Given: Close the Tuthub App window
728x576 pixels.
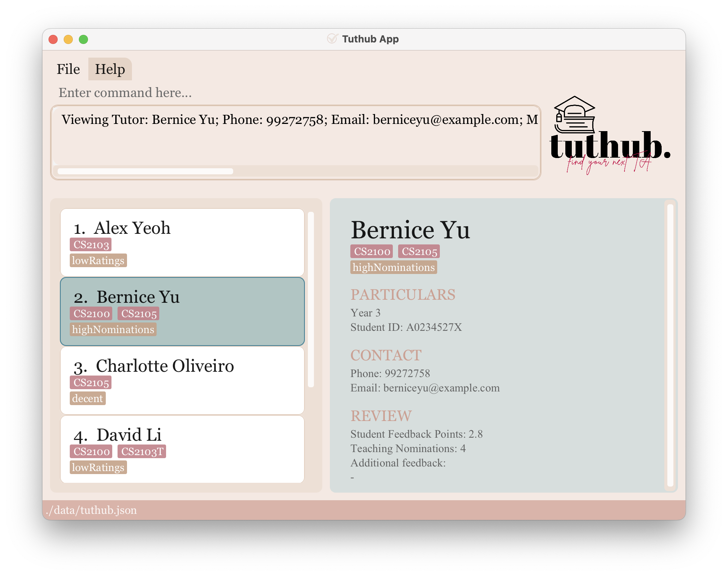Looking at the screenshot, I should click(53, 39).
